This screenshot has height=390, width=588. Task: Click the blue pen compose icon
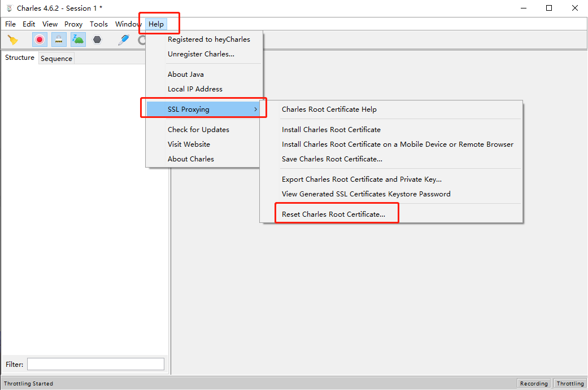tap(123, 40)
